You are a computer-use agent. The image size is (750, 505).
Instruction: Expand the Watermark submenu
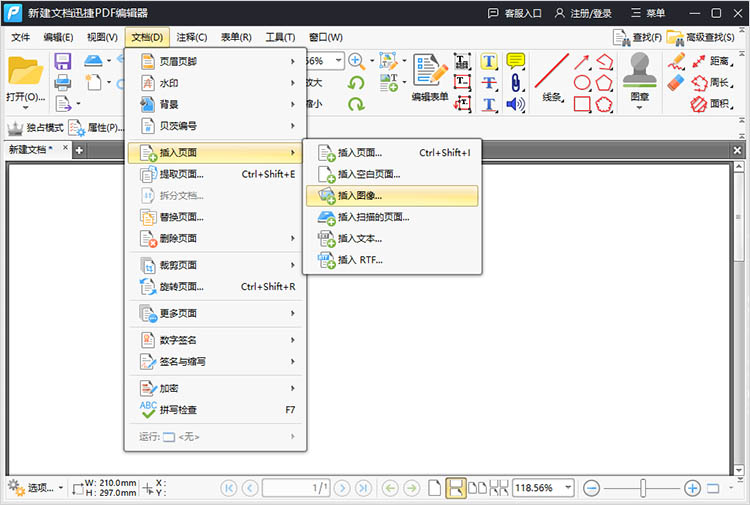[215, 83]
